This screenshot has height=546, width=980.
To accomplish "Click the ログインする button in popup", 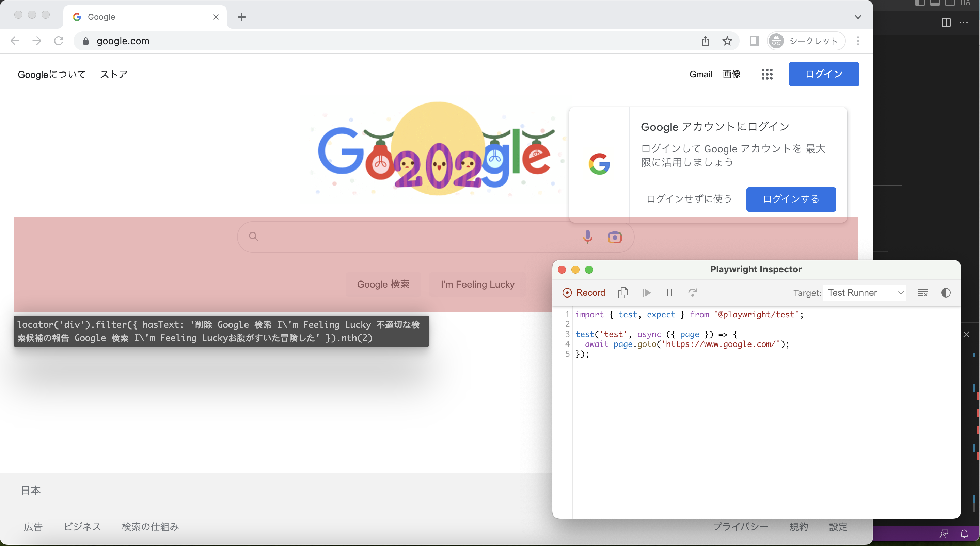I will 791,199.
